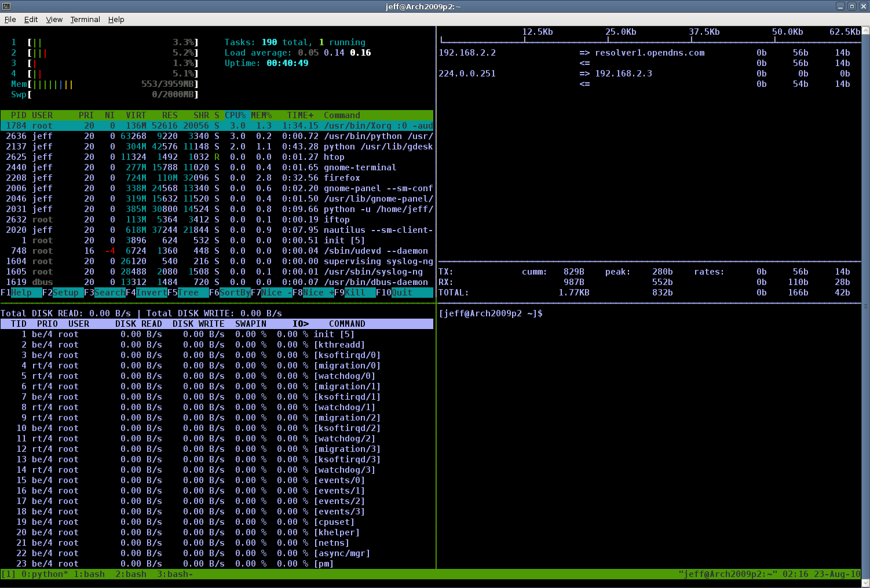Switch to window 3:bash in status bar
The width and height of the screenshot is (870, 588).
175,574
